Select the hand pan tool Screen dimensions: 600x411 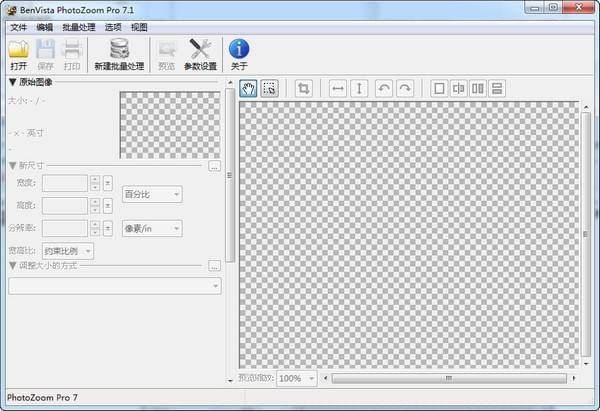coord(249,89)
